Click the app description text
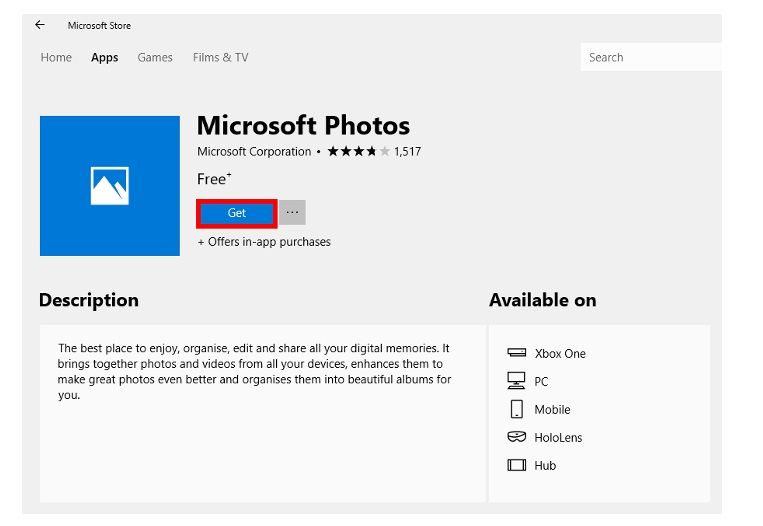The width and height of the screenshot is (763, 526). [255, 371]
